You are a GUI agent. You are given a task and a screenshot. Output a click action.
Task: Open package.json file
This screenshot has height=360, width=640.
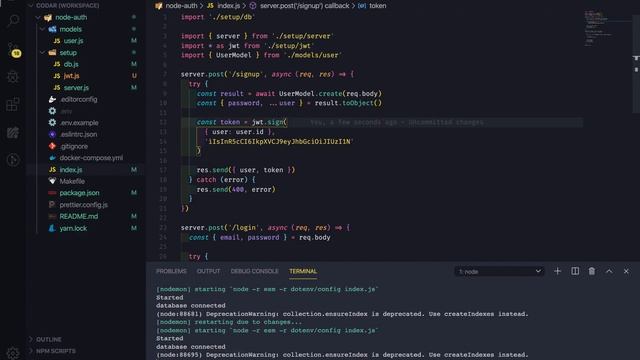[79, 193]
